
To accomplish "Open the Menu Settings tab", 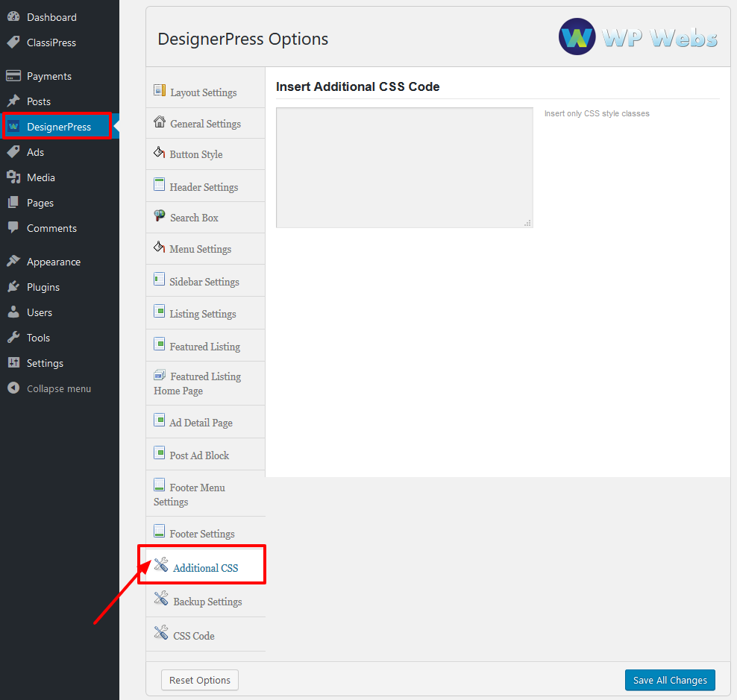I will pyautogui.click(x=205, y=249).
